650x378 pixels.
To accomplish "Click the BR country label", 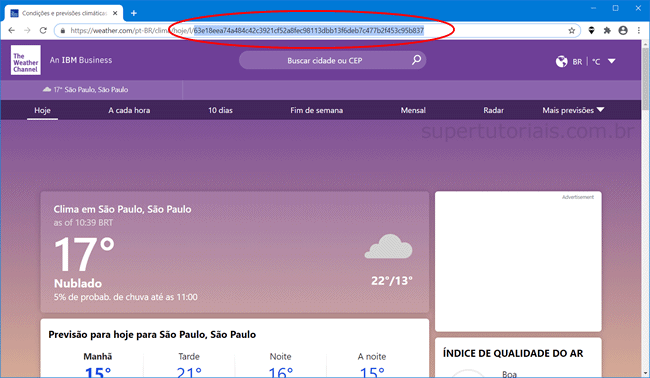I will 577,62.
